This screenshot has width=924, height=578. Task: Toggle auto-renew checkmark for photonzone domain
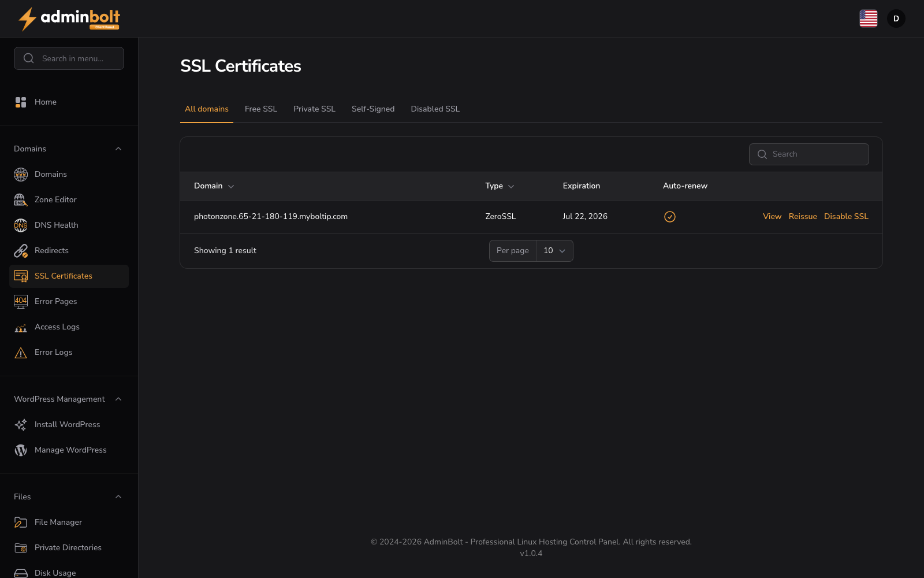click(670, 217)
